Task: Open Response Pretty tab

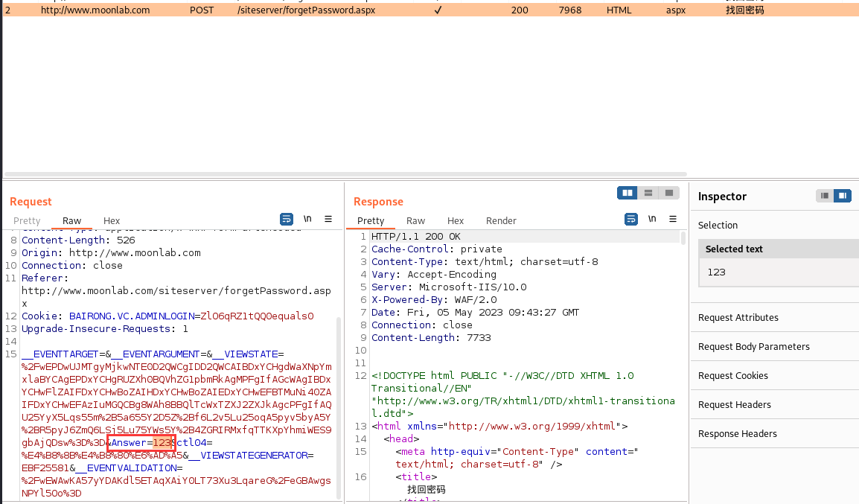Action: tap(371, 220)
